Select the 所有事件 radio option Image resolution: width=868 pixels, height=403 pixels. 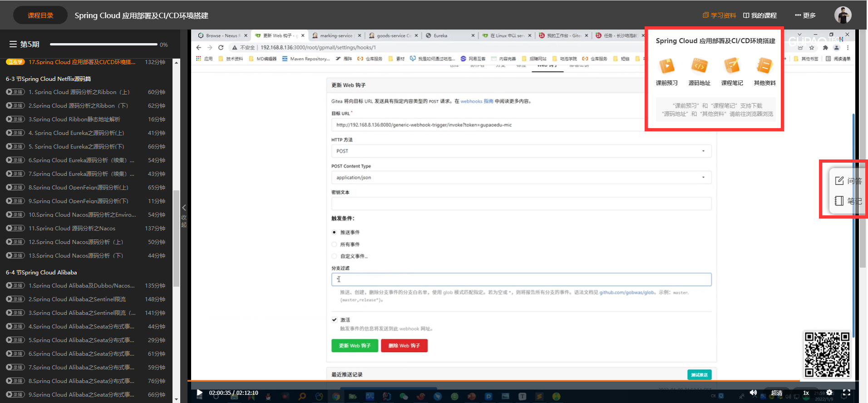pyautogui.click(x=334, y=244)
